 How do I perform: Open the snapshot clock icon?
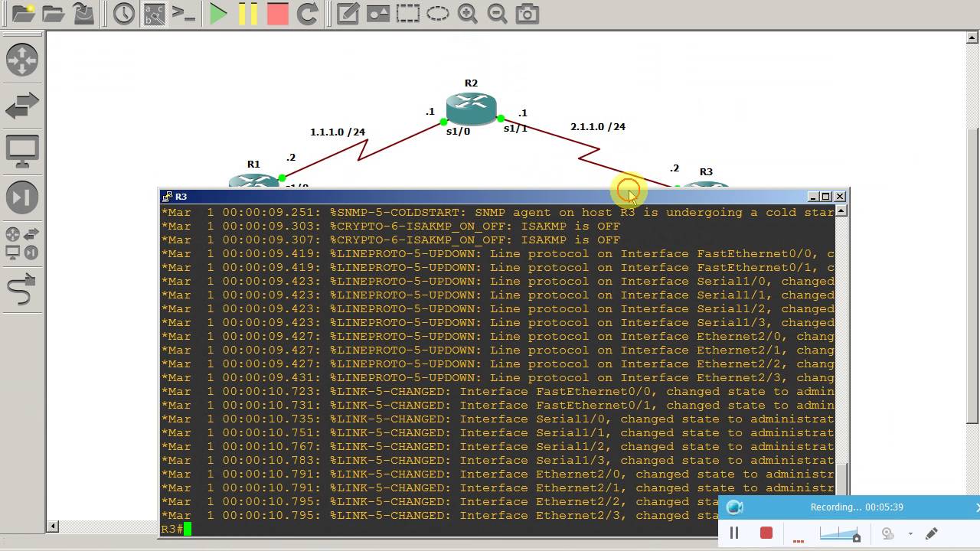[x=124, y=13]
